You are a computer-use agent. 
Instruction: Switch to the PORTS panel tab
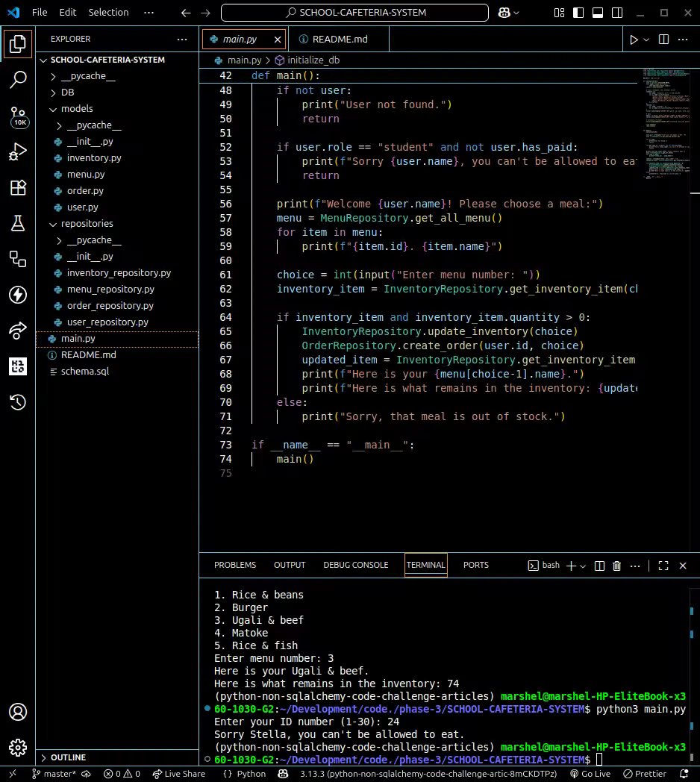tap(476, 565)
